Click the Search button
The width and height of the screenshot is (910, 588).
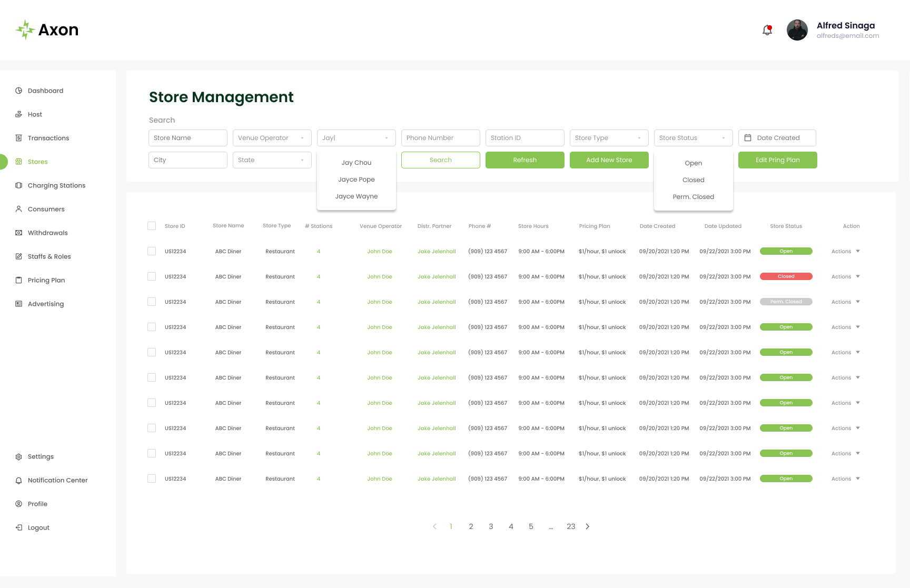pyautogui.click(x=441, y=160)
